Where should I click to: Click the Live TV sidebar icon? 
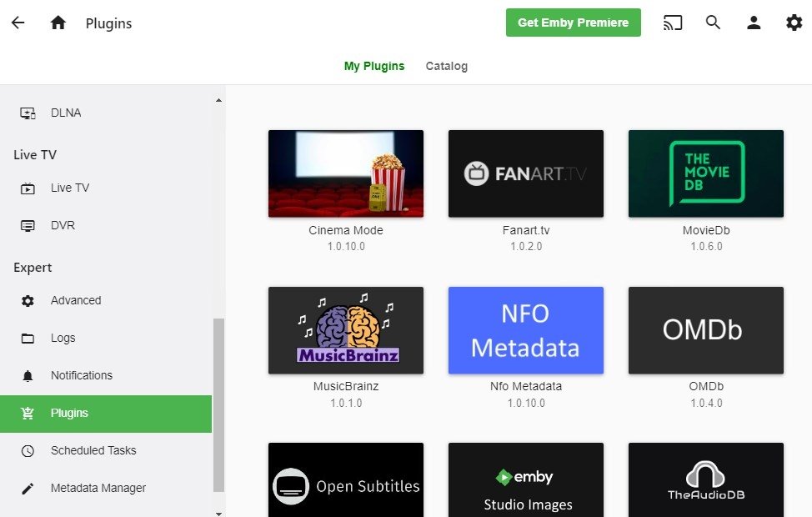(28, 188)
